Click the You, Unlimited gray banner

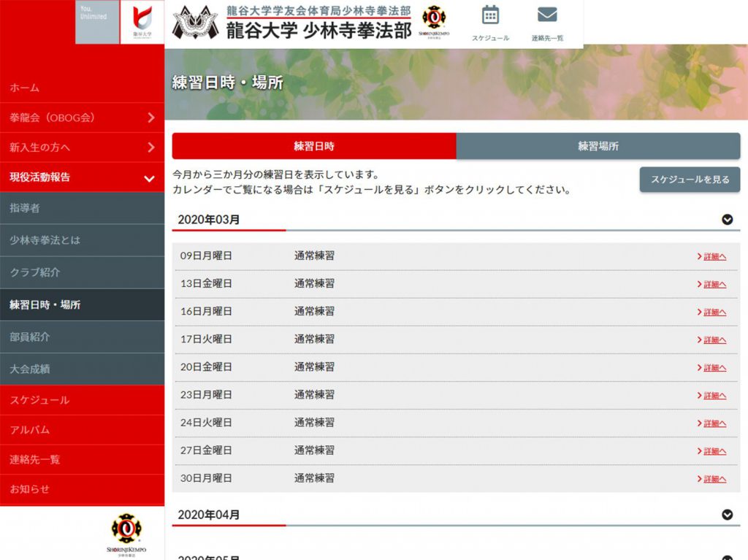coord(97,22)
